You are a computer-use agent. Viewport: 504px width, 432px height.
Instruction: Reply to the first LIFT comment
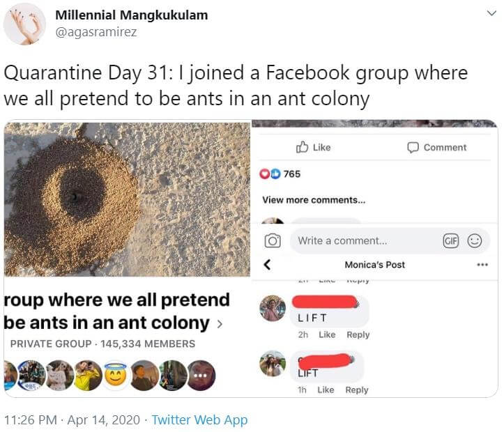[x=358, y=334]
